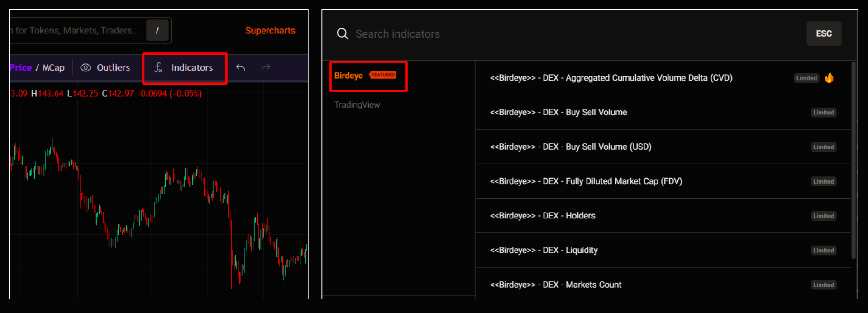868x313 pixels.
Task: Open the Indicators menu
Action: pyautogui.click(x=185, y=68)
